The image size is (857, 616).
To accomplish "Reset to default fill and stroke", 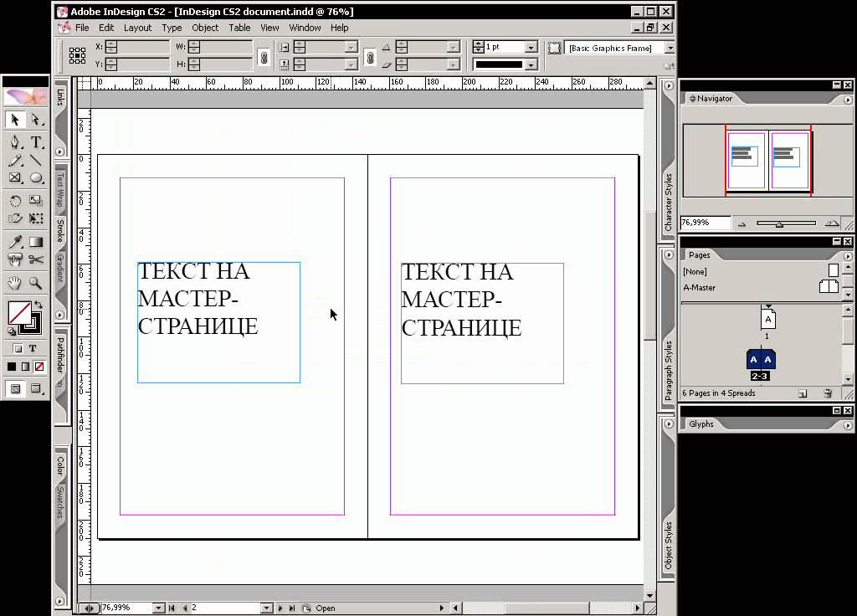I will click(12, 331).
